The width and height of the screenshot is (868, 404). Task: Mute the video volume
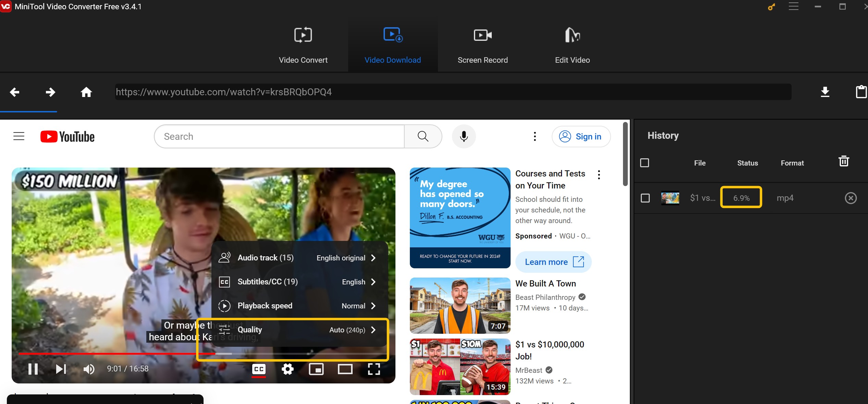tap(89, 369)
